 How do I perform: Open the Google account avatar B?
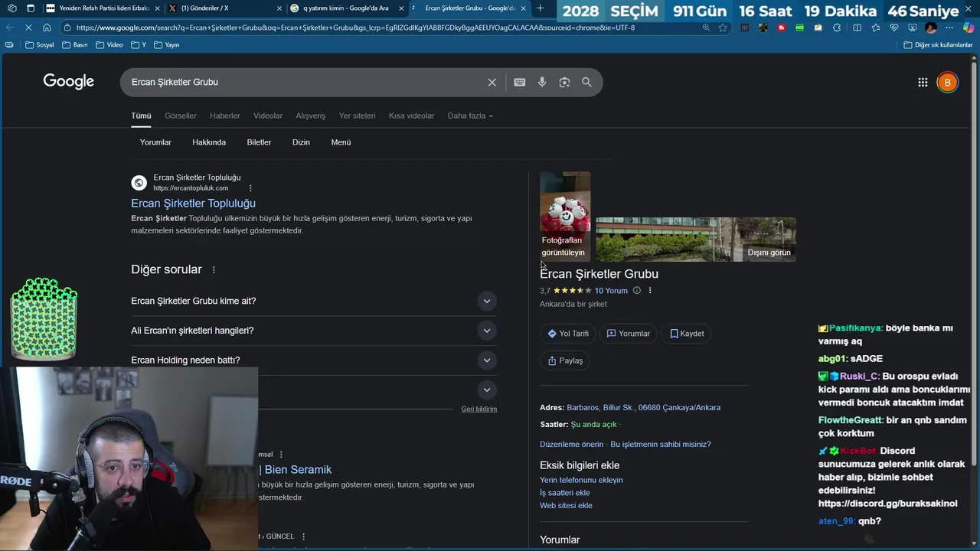(947, 82)
